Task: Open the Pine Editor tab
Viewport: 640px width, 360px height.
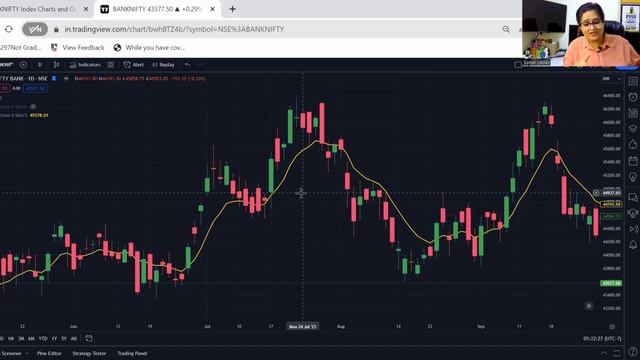Action: pyautogui.click(x=49, y=353)
